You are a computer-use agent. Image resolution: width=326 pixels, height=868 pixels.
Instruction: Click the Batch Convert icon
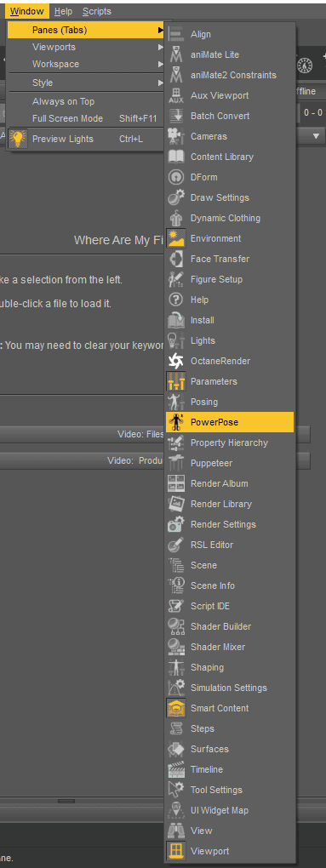pyautogui.click(x=176, y=116)
